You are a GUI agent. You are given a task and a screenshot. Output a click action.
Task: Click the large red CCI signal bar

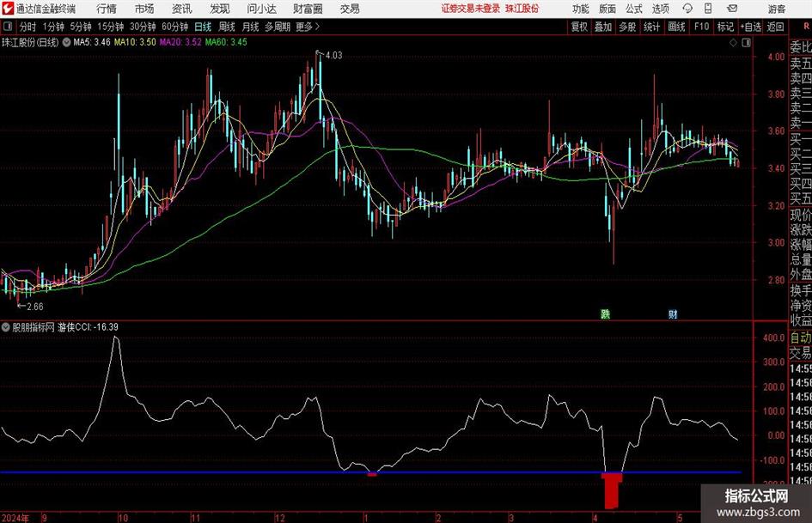pyautogui.click(x=612, y=490)
